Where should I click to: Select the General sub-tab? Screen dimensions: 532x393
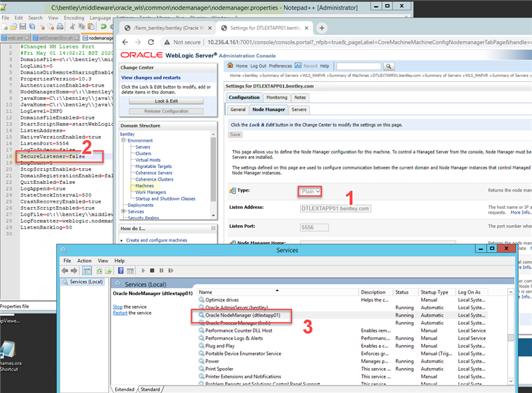pos(238,110)
